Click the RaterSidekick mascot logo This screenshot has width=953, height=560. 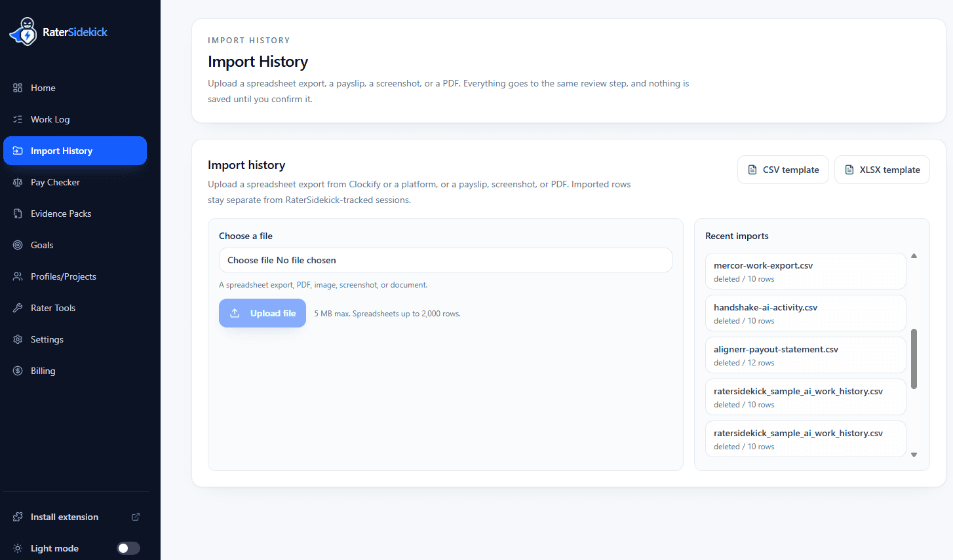click(x=24, y=31)
